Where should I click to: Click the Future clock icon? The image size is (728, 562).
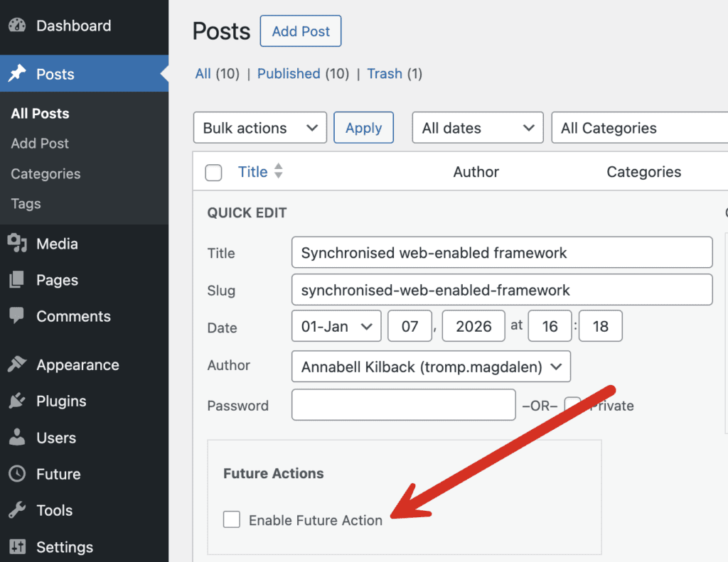(17, 474)
